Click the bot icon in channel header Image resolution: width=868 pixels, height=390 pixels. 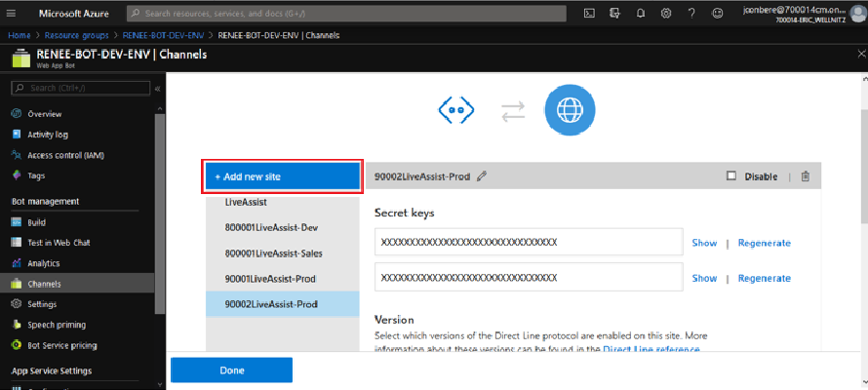pyautogui.click(x=456, y=109)
